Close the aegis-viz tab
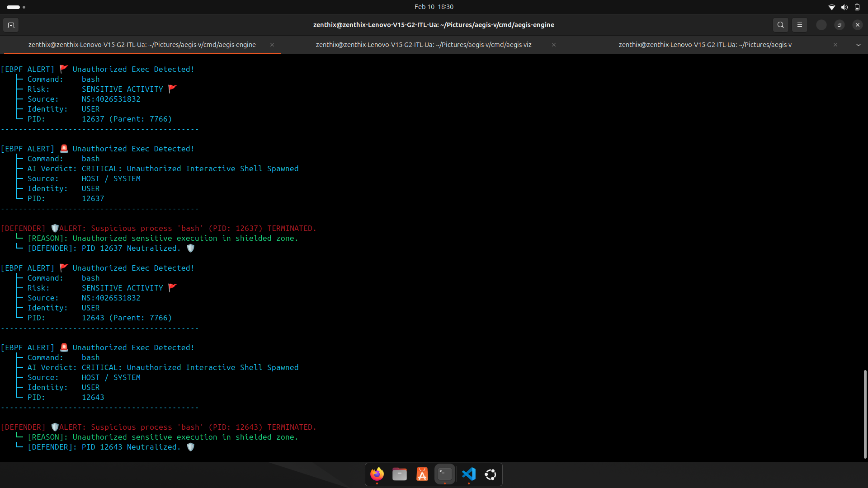868x488 pixels. pos(553,45)
